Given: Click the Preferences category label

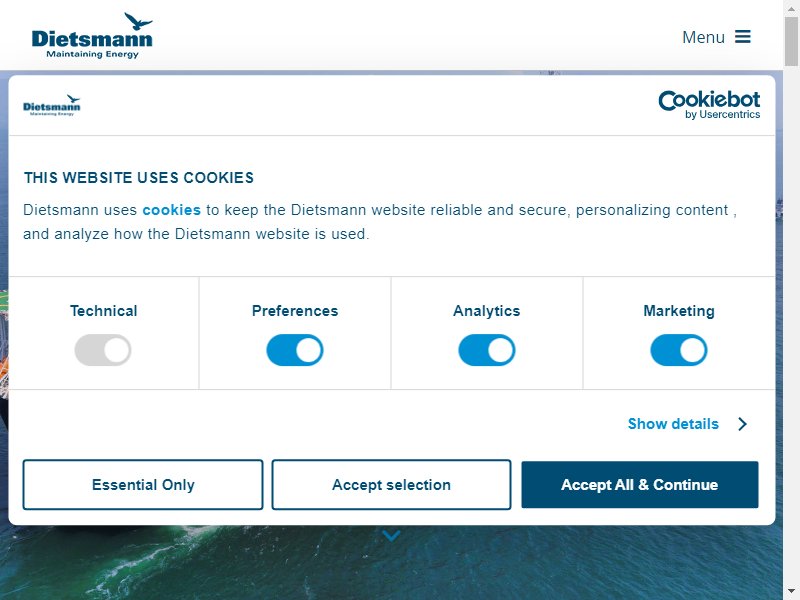Looking at the screenshot, I should [x=295, y=311].
